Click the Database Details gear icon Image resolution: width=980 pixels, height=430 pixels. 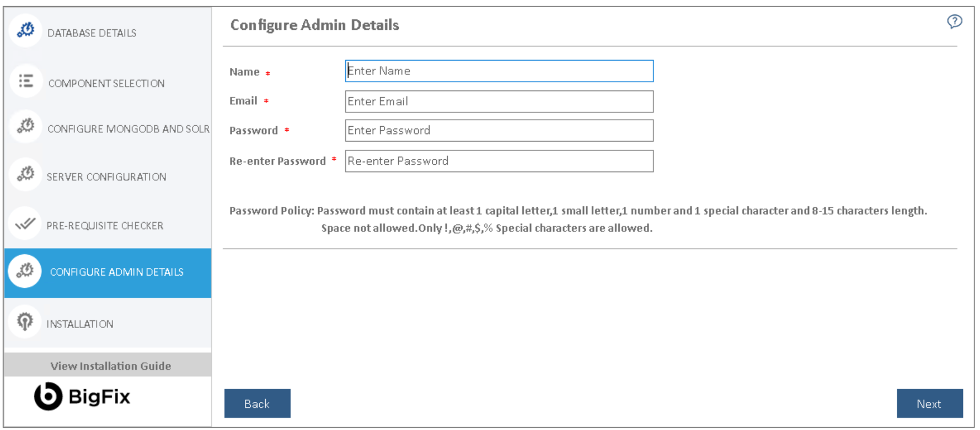pyautogui.click(x=25, y=30)
